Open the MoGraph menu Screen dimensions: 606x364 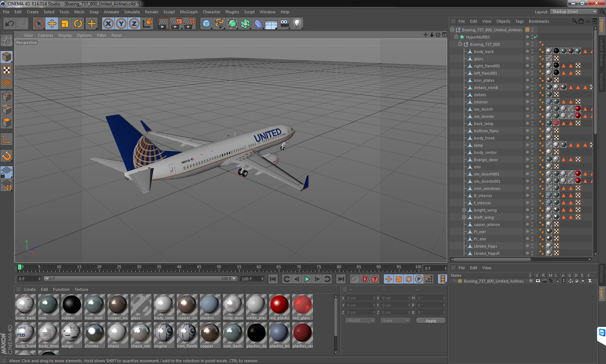[x=189, y=12]
